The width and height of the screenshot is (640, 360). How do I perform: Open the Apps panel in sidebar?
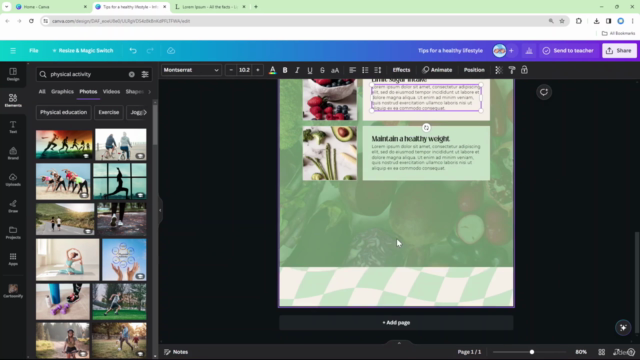click(x=13, y=259)
